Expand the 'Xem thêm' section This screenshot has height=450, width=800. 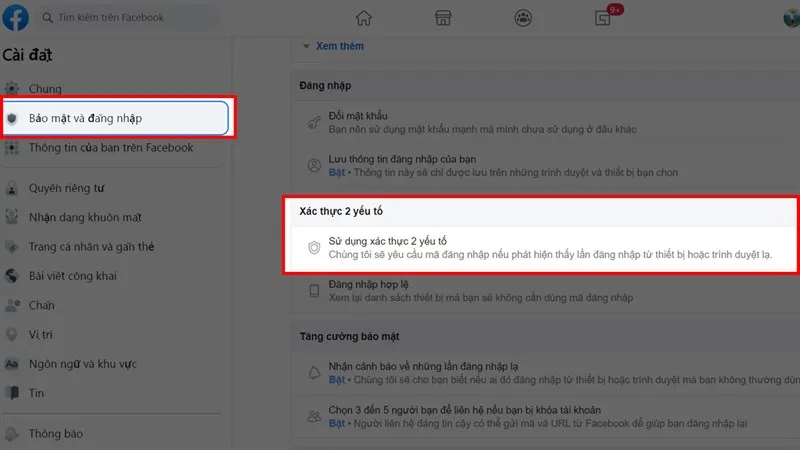point(340,46)
